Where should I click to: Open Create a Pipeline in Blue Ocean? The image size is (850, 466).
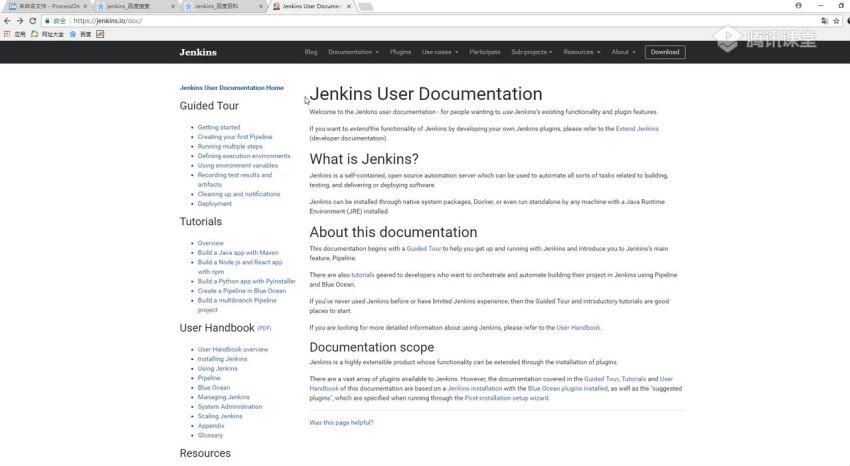(241, 291)
